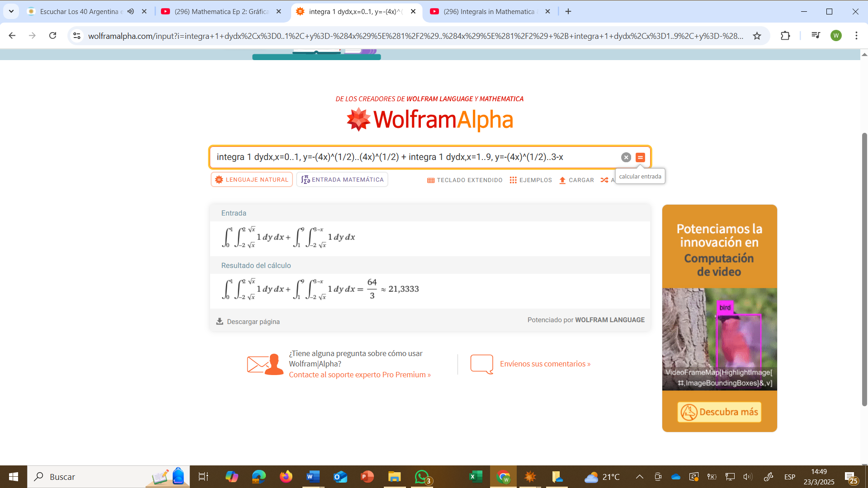Open Task View on taskbar
Screen dimensions: 868x488
203,477
